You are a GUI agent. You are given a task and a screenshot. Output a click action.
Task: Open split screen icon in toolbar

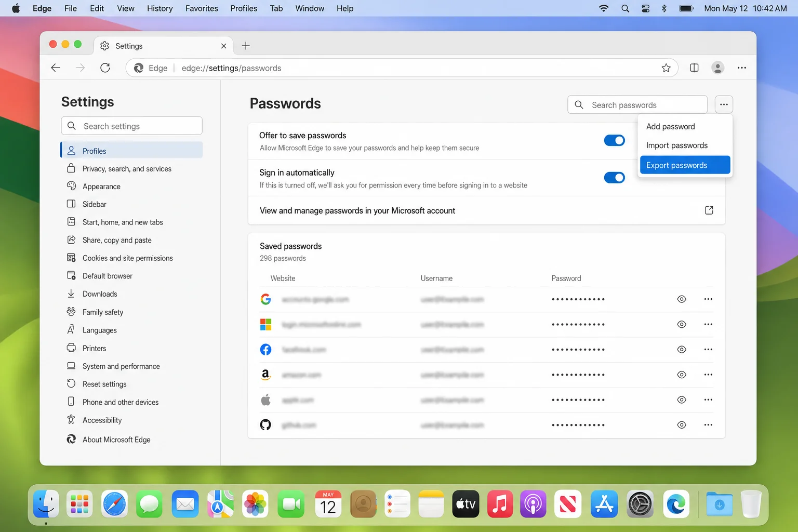pos(694,68)
